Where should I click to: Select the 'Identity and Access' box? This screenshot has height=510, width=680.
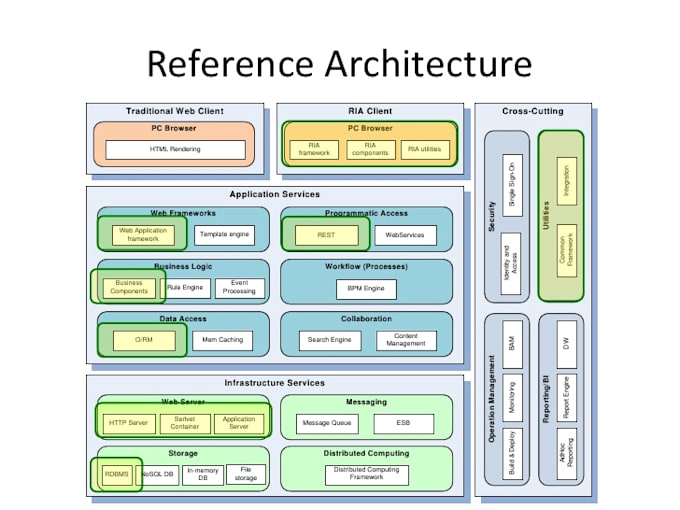tap(511, 263)
